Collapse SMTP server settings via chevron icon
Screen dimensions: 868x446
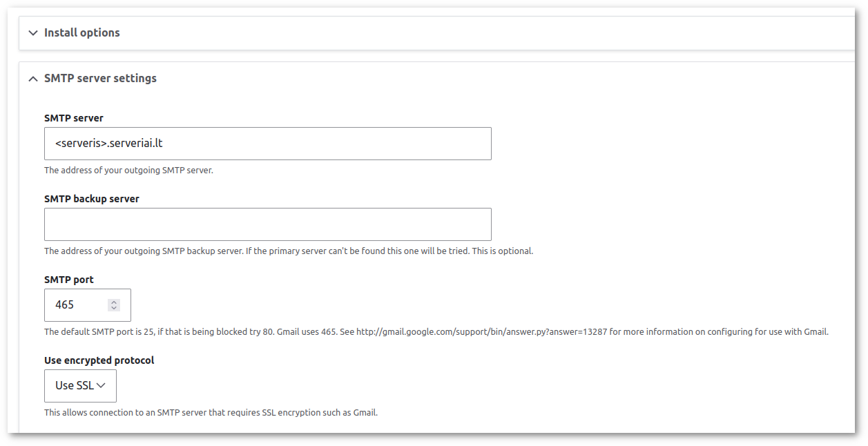coord(32,79)
